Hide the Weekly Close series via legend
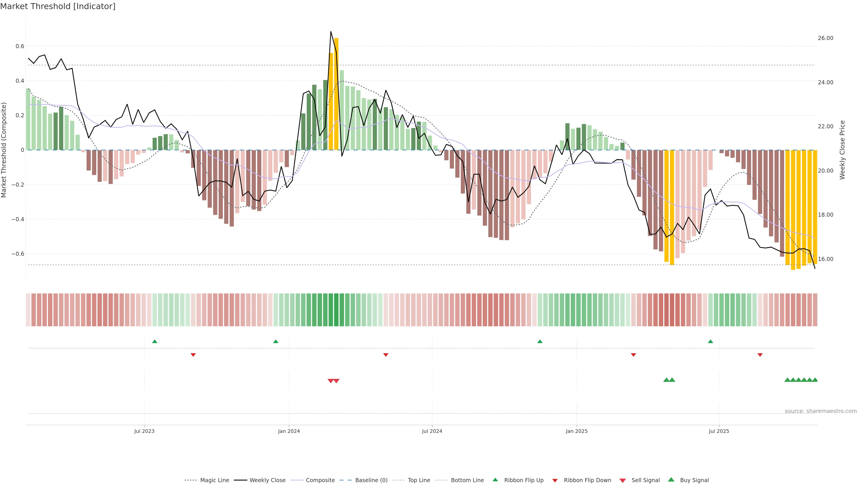Image resolution: width=868 pixels, height=488 pixels. tap(267, 480)
